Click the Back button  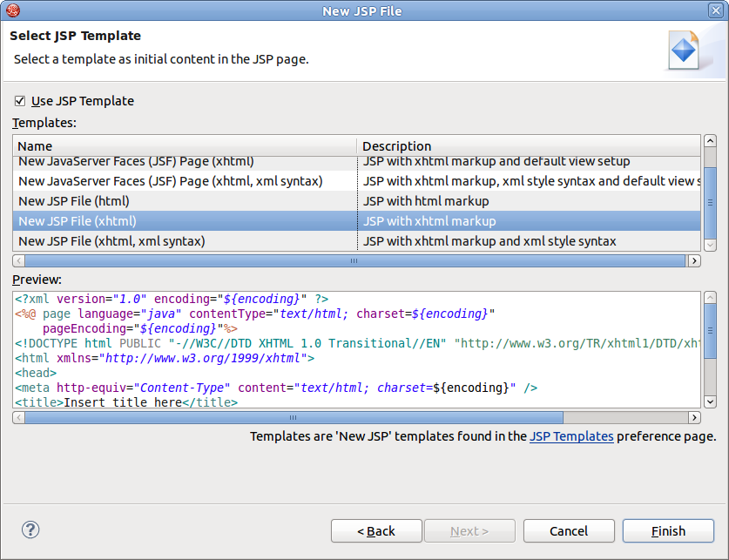tap(376, 530)
